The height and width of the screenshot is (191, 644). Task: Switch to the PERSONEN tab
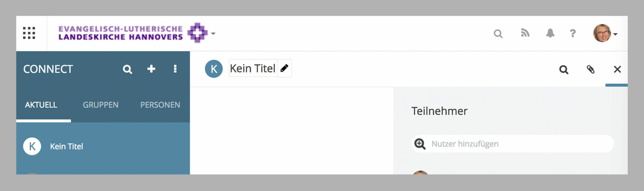160,105
